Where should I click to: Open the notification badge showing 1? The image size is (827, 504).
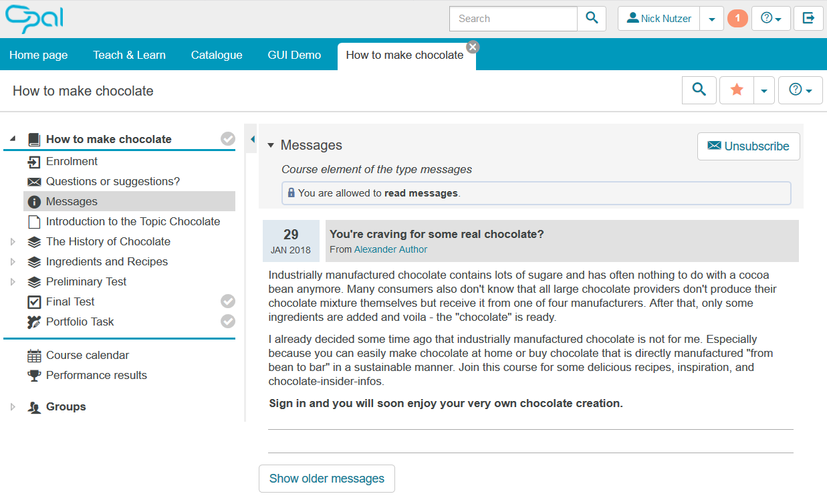coord(737,19)
